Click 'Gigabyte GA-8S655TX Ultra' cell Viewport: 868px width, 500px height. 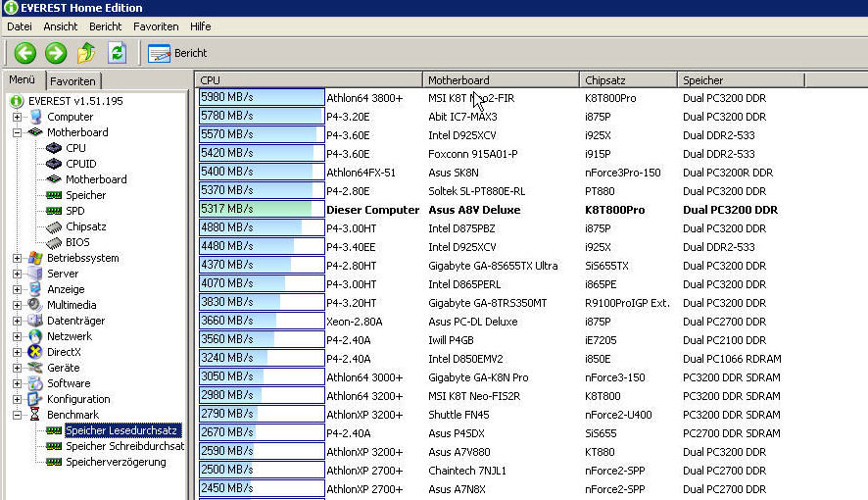point(493,266)
